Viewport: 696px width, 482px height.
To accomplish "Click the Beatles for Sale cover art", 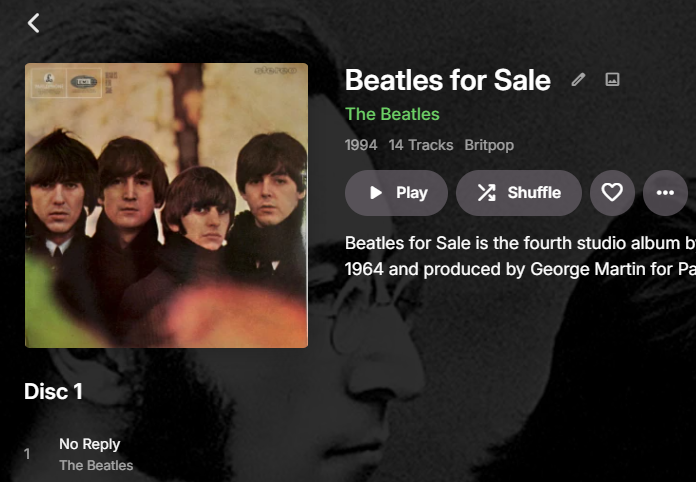I will (x=166, y=206).
